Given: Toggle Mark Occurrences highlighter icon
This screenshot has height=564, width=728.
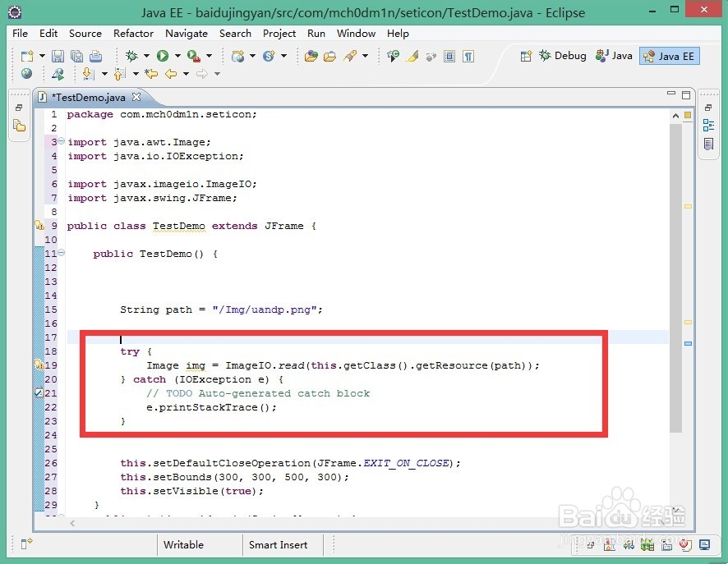Looking at the screenshot, I should pyautogui.click(x=412, y=56).
